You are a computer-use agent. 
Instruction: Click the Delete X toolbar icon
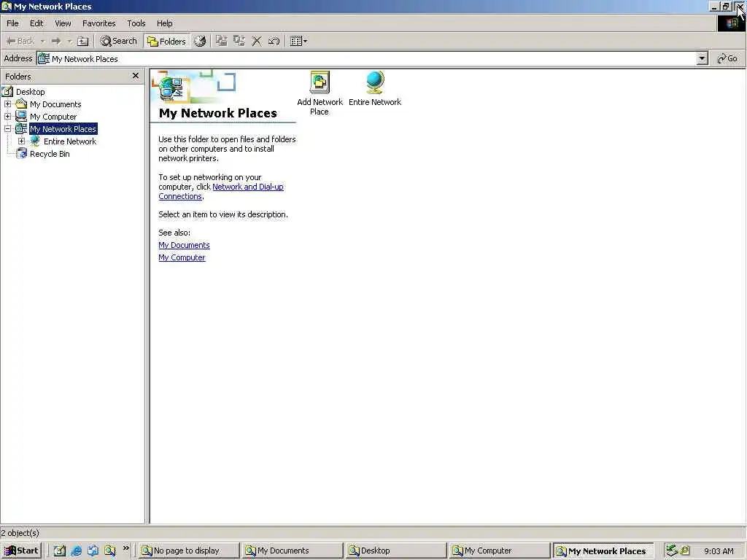(x=257, y=42)
